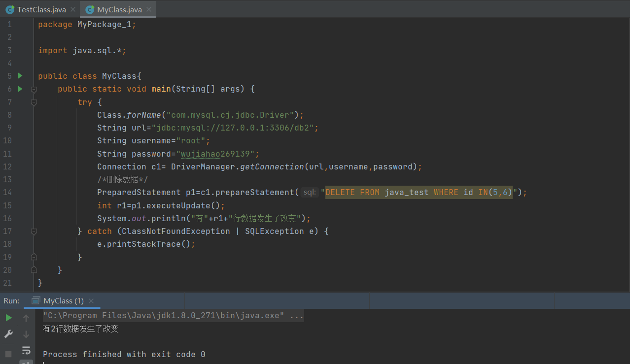Click 'int r1=p1.executeUpdate();' line
This screenshot has width=630, height=364.
161,205
